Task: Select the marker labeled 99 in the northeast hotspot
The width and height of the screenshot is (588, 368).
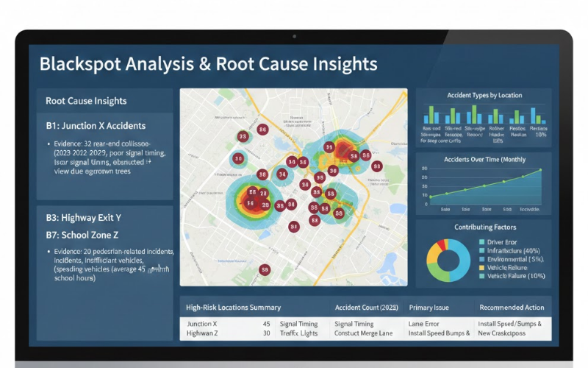Action: [x=329, y=147]
